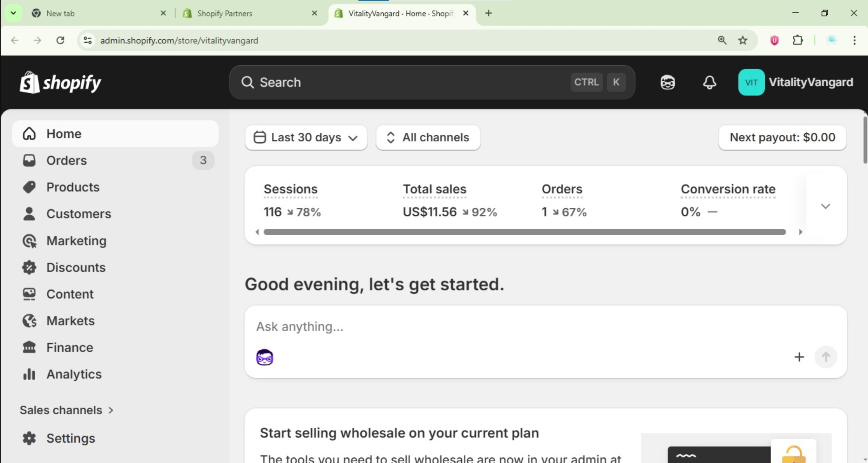Screen dimensions: 868x463
Task: View site information icon in the address bar
Action: click(88, 40)
